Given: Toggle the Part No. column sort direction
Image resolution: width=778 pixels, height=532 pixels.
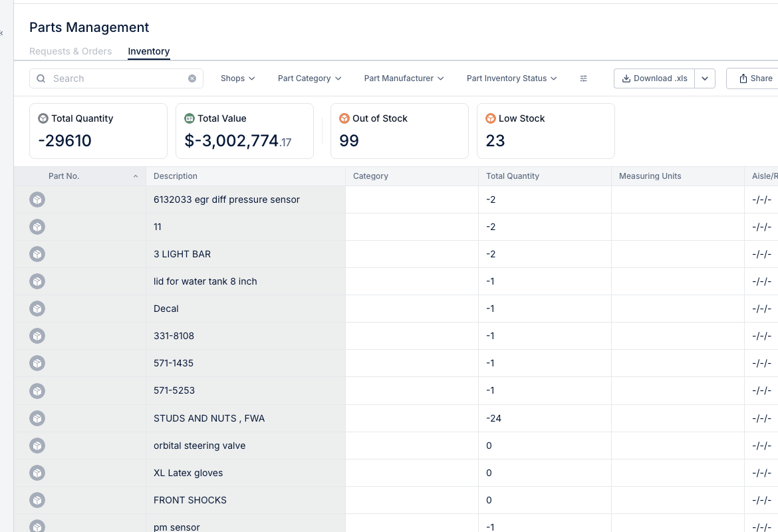Looking at the screenshot, I should [x=136, y=176].
